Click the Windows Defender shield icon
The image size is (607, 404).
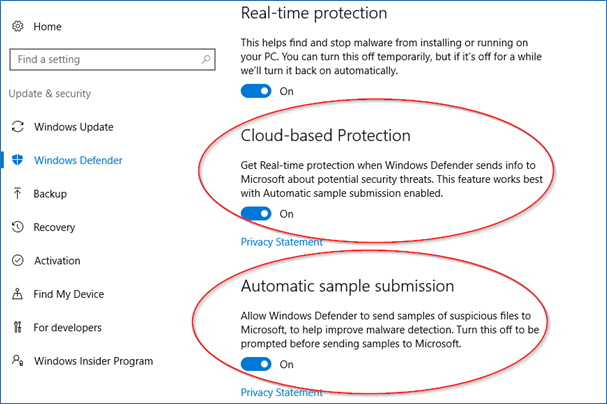click(17, 160)
